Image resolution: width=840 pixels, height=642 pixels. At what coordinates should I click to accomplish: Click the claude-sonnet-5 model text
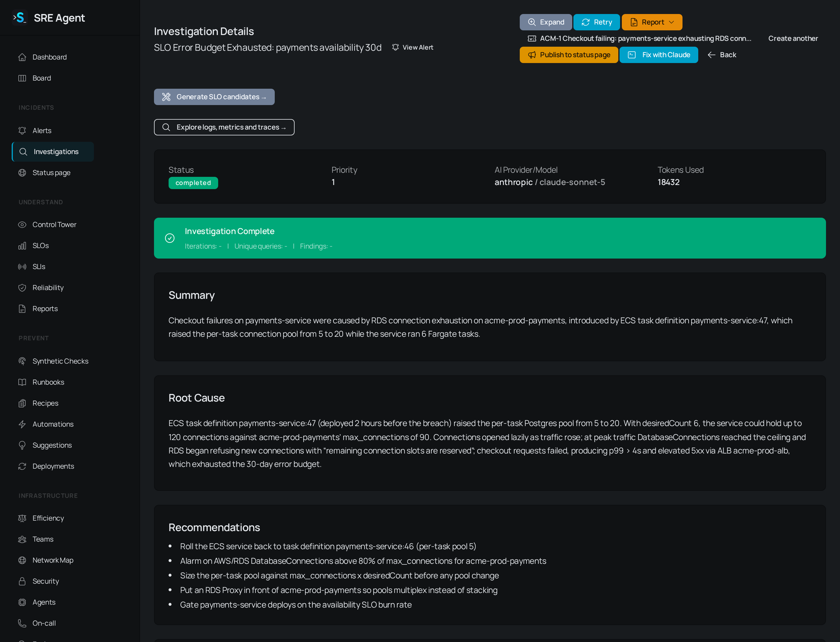coord(572,182)
